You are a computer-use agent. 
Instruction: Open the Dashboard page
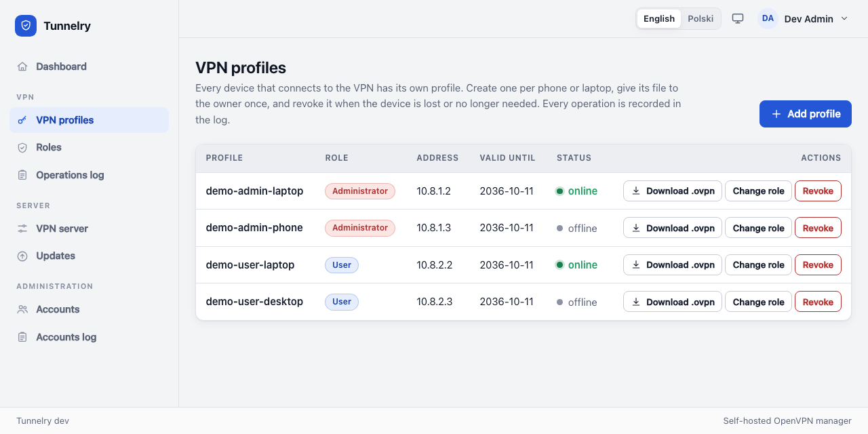(x=89, y=66)
